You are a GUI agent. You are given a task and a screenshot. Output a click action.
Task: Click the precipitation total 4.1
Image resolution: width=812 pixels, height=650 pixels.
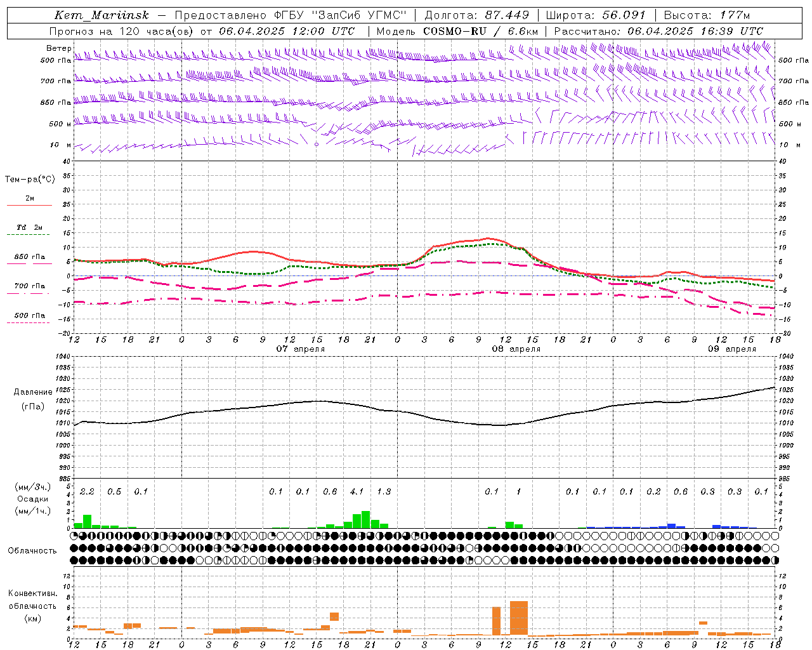click(357, 492)
